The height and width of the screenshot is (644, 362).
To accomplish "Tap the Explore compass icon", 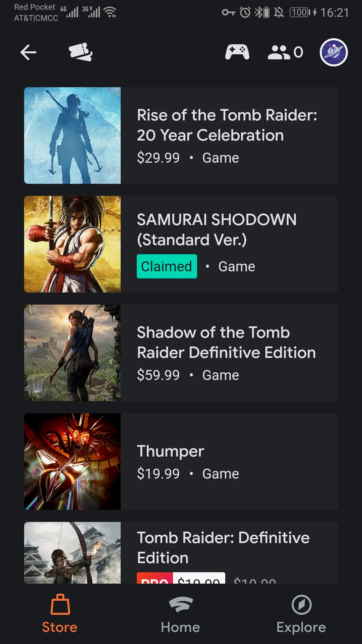I will pyautogui.click(x=301, y=605).
